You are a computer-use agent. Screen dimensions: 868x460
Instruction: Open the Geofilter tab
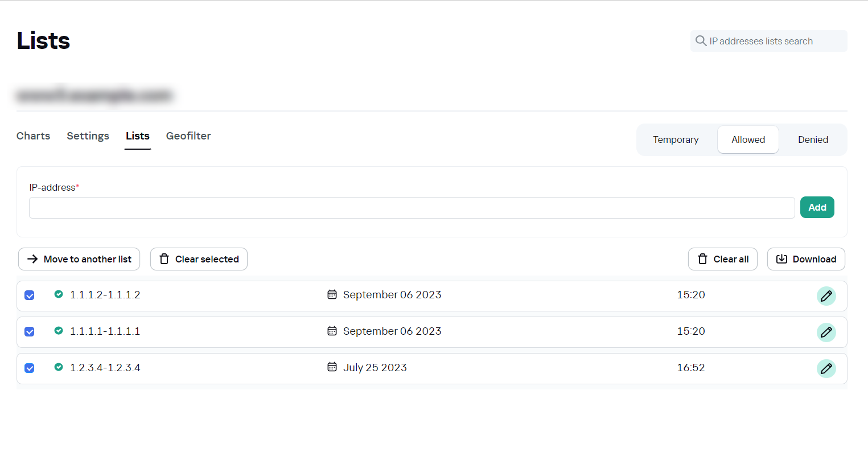[188, 136]
